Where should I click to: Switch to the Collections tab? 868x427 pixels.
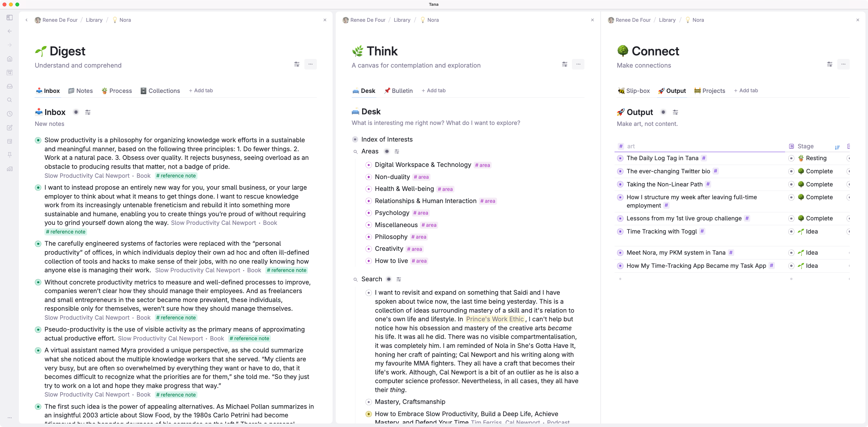coord(160,91)
